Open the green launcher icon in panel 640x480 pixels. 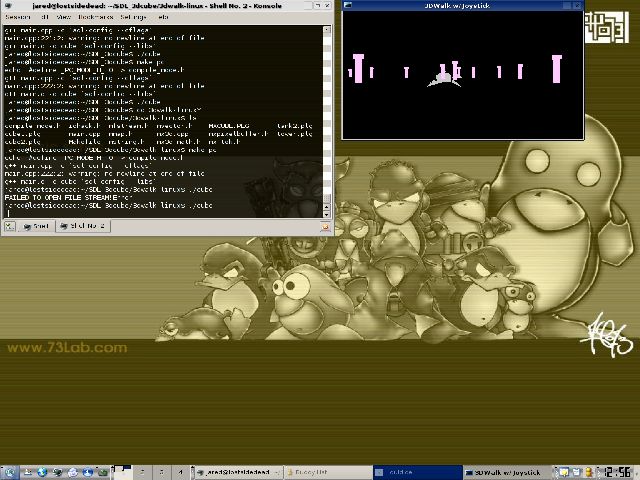[102, 472]
